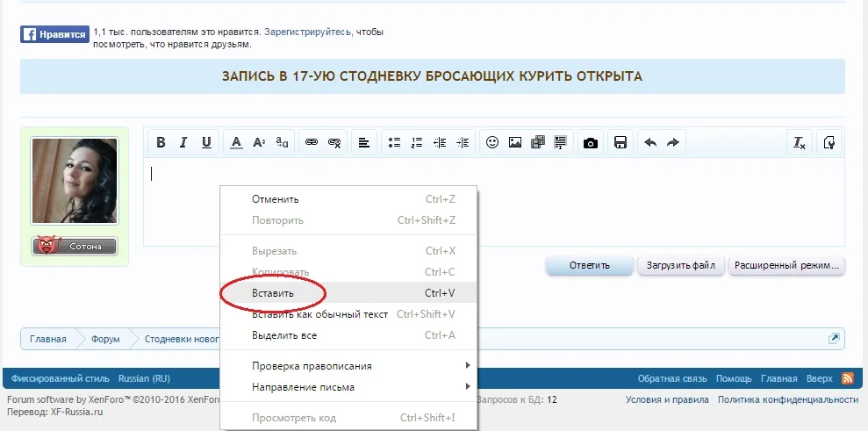Open the Зарегистрируйтесь link
The width and height of the screenshot is (868, 431).
(x=307, y=32)
